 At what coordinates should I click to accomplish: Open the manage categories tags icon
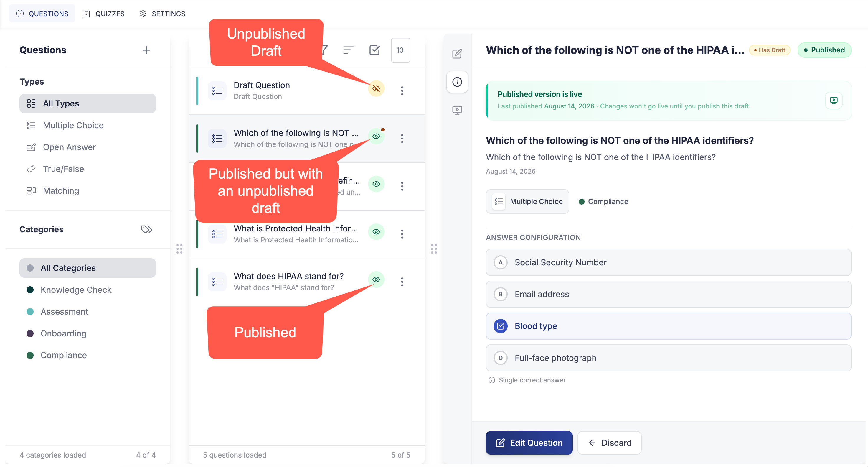coord(146,229)
